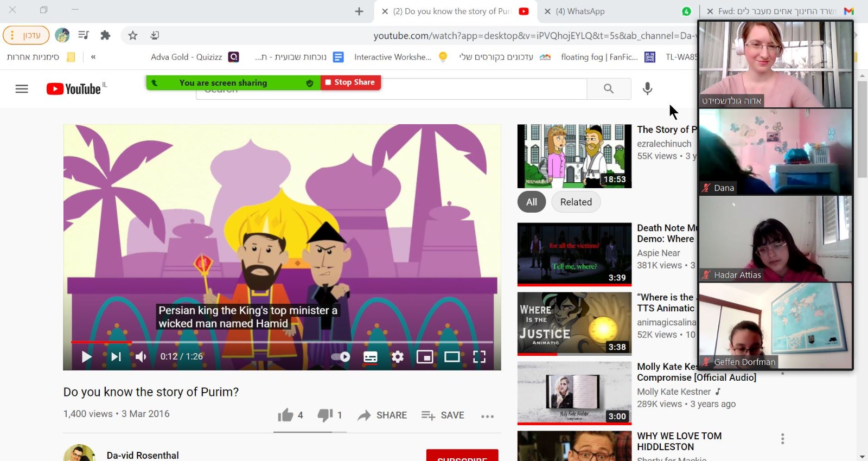Open the media control toolbar icon
This screenshot has height=461, width=868.
tap(84, 36)
